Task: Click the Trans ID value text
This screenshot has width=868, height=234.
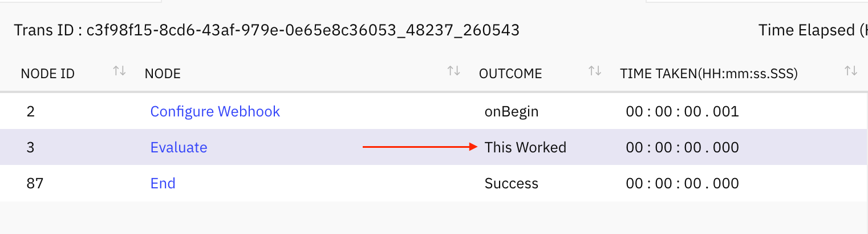Action: click(x=303, y=30)
